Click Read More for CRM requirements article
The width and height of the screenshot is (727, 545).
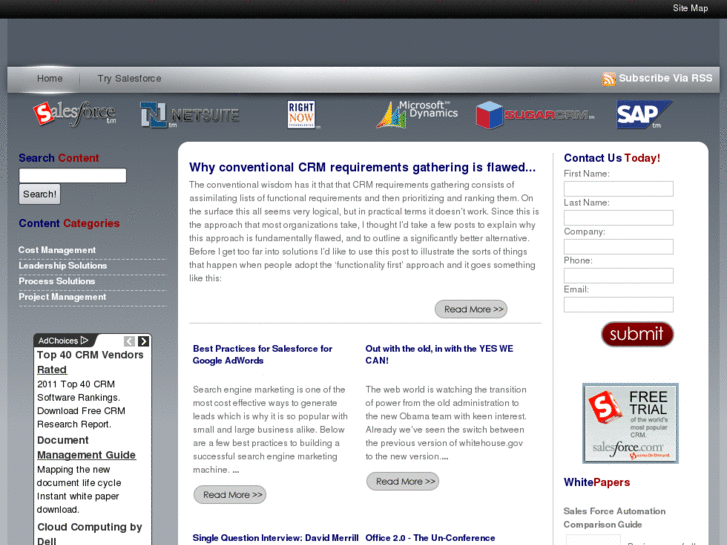(471, 309)
